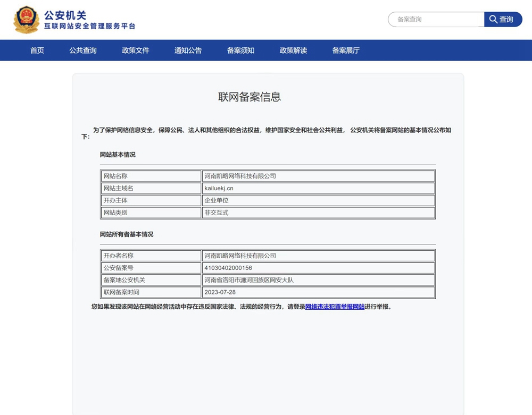Image resolution: width=532 pixels, height=415 pixels.
Task: Click the 网络违法犯罪举报网站 hyperlink
Action: [335, 307]
